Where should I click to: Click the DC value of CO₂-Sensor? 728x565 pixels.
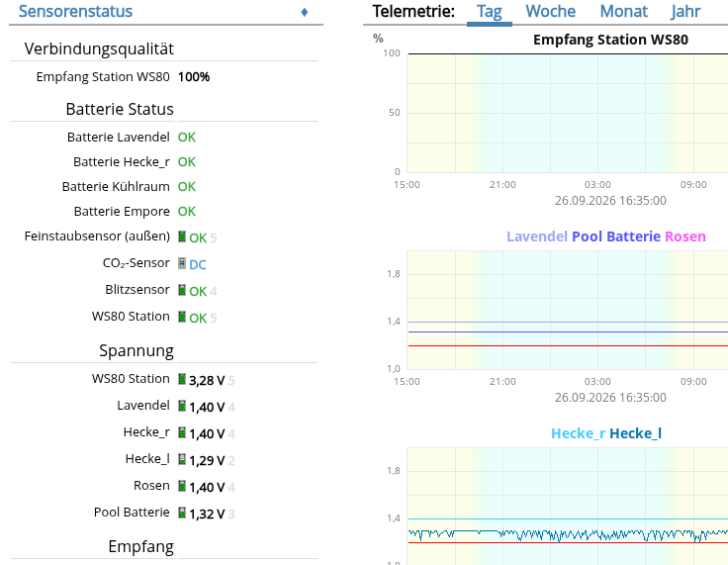click(198, 265)
